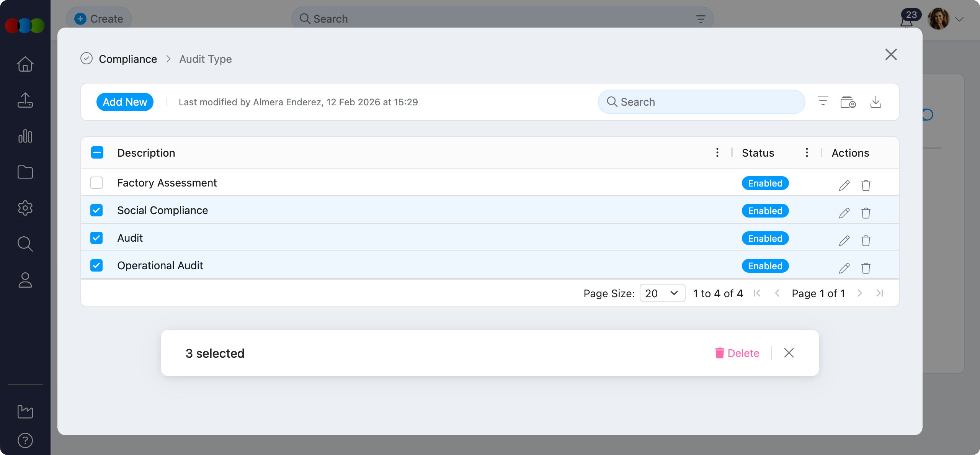Click the Enabled status badge on Operational Audit
980x455 pixels.
pos(765,265)
